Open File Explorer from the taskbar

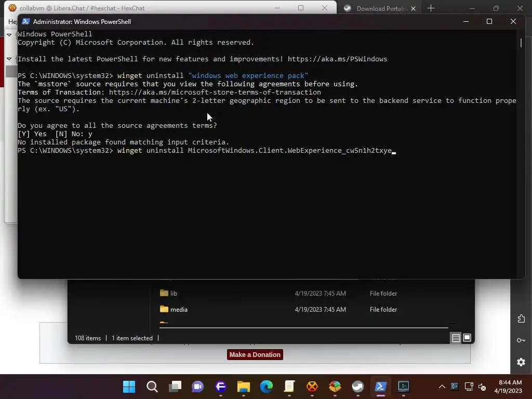(243, 387)
